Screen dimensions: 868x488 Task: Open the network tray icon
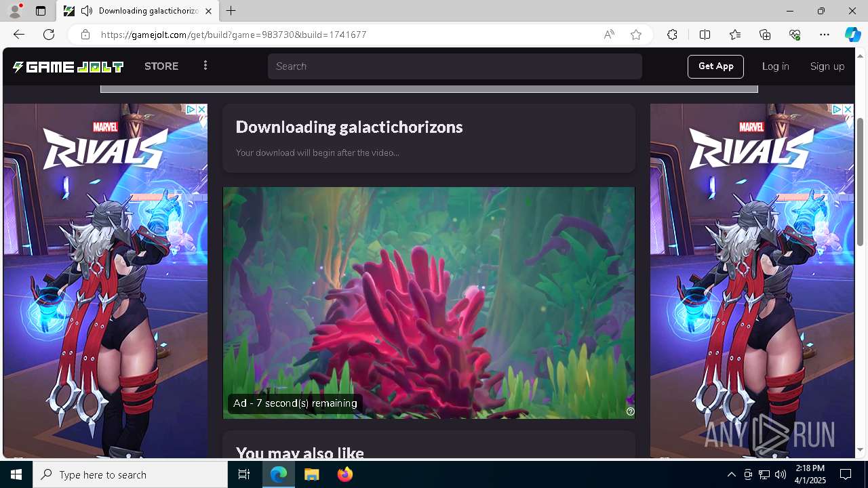[764, 474]
